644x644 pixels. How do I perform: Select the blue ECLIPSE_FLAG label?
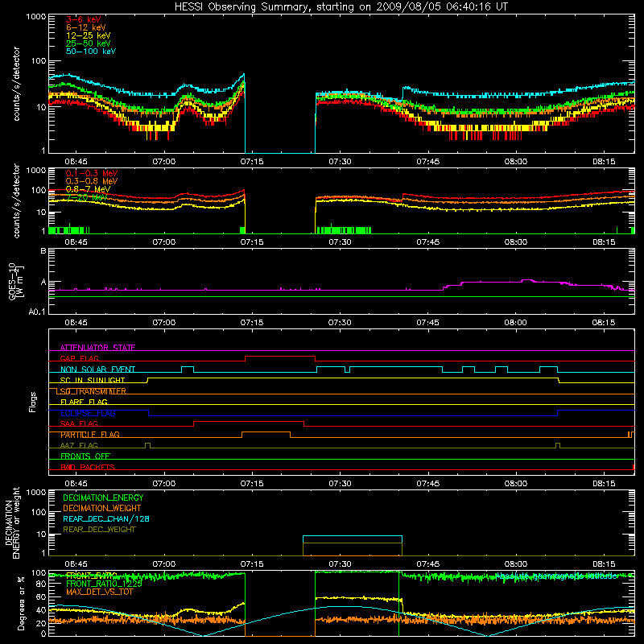pos(88,413)
